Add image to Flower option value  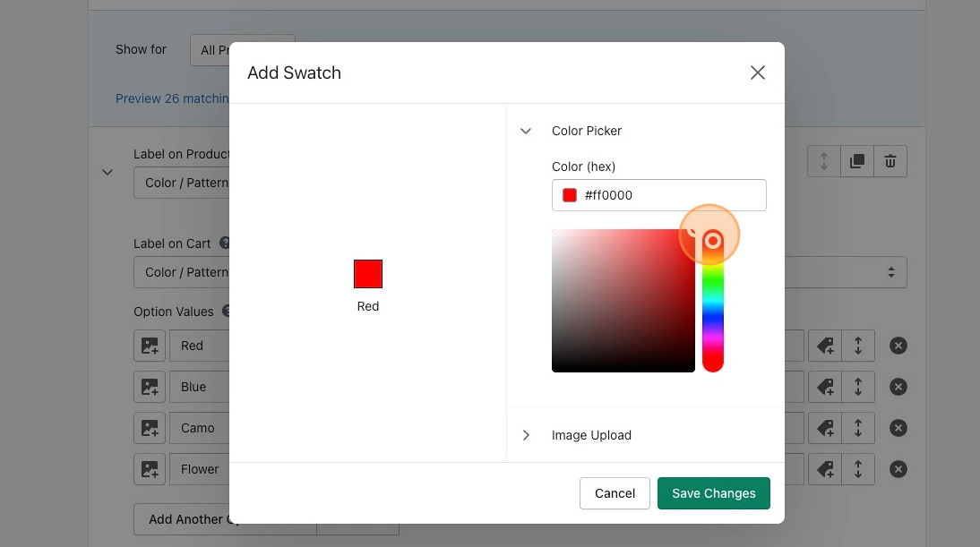150,469
